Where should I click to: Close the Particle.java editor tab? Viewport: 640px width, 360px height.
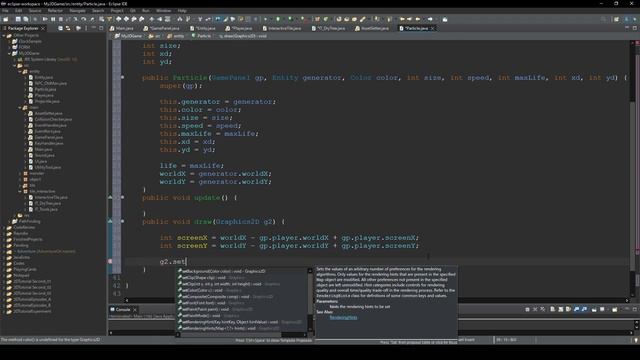(433, 28)
